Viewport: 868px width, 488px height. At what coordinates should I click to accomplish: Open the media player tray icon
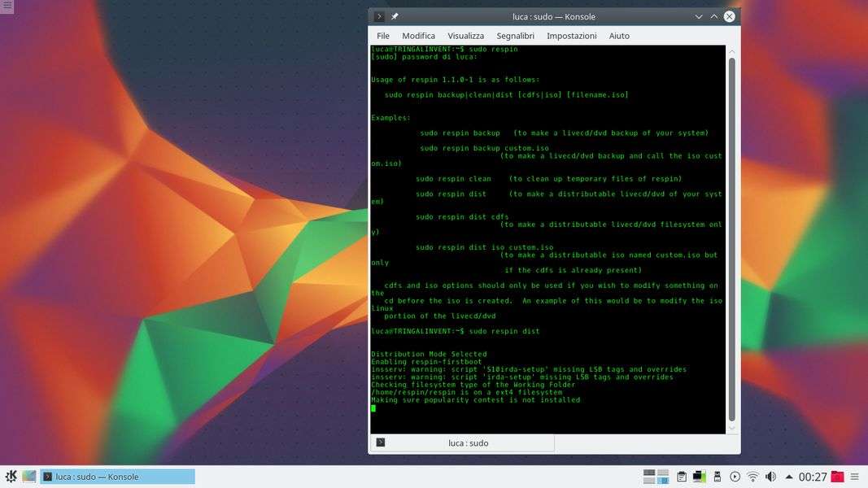coord(735,477)
